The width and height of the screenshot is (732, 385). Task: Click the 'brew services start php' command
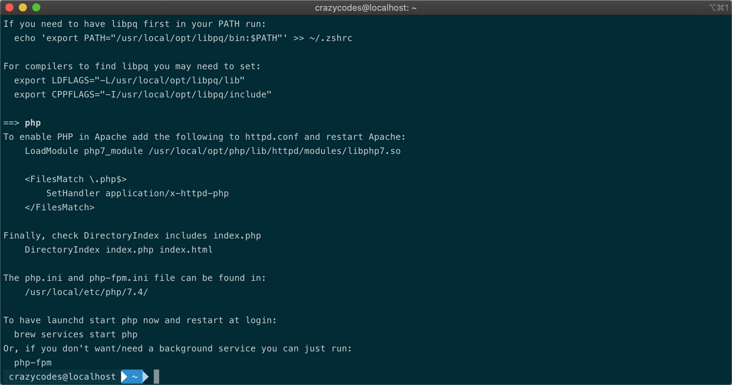pyautogui.click(x=76, y=334)
